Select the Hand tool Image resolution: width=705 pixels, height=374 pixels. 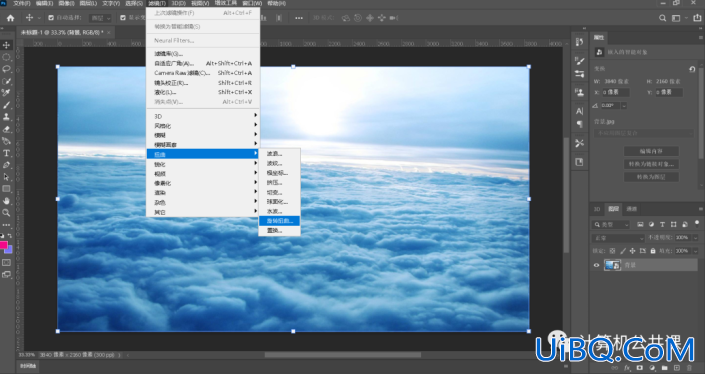[6, 200]
